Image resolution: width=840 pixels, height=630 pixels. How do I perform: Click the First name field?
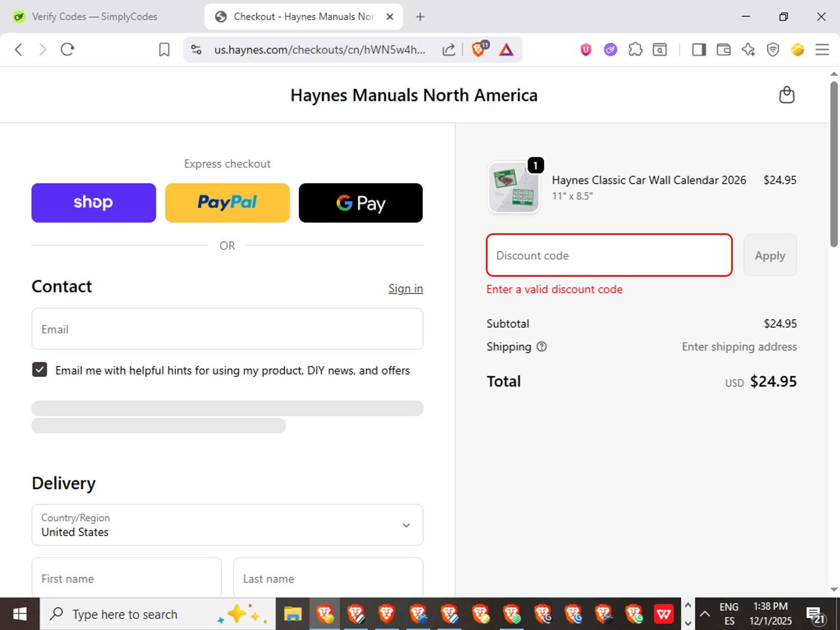point(127,578)
